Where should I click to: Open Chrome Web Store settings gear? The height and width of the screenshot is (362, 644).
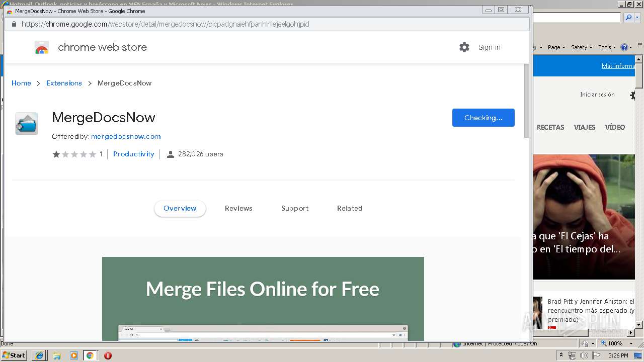point(464,47)
